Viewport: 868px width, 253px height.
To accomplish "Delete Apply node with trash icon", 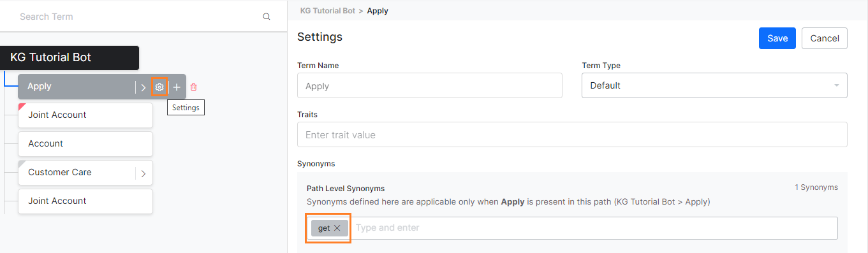I will [194, 87].
